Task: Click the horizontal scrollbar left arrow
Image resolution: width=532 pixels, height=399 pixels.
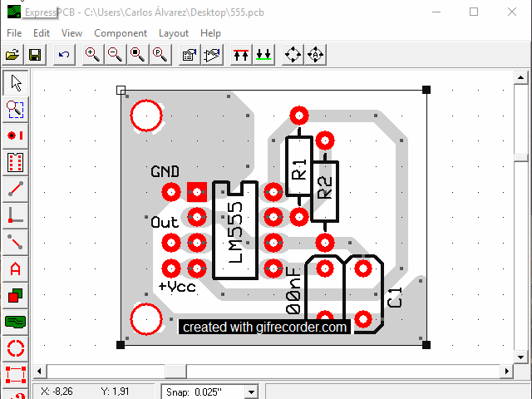Action: 39,372
